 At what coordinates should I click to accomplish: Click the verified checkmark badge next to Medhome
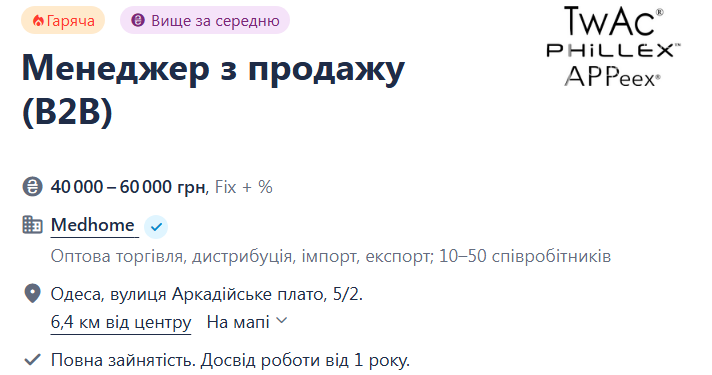[156, 227]
